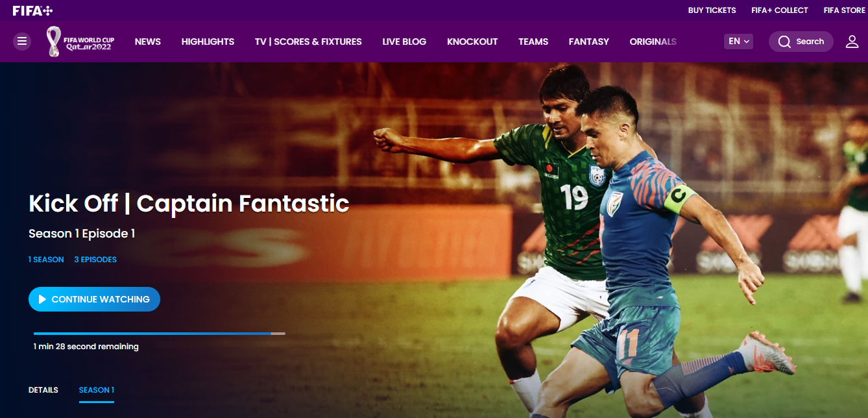Open TV | Scores & Fixtures
868x418 pixels.
308,42
